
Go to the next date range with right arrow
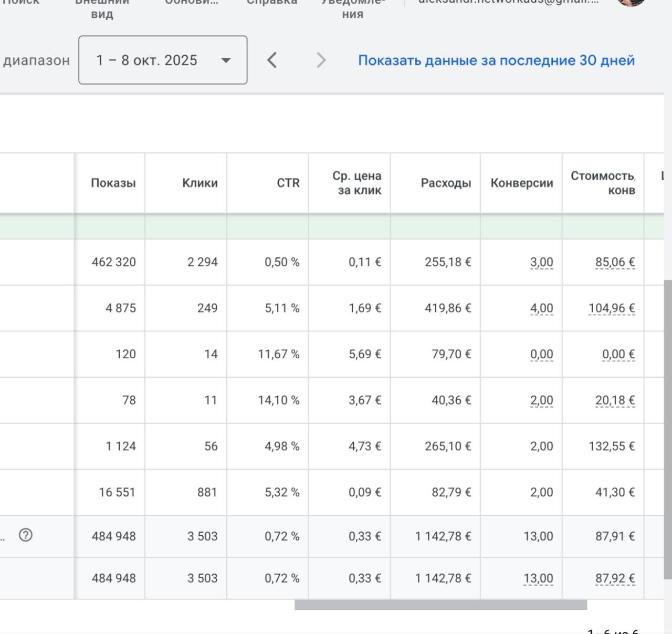(321, 60)
